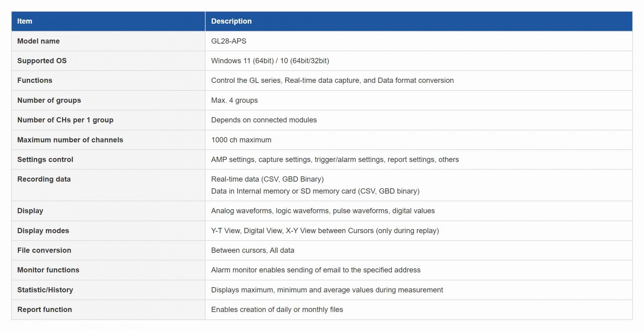Viewport: 644px width, 331px height.
Task: Click the Windows 11 / 10 description text
Action: [270, 61]
